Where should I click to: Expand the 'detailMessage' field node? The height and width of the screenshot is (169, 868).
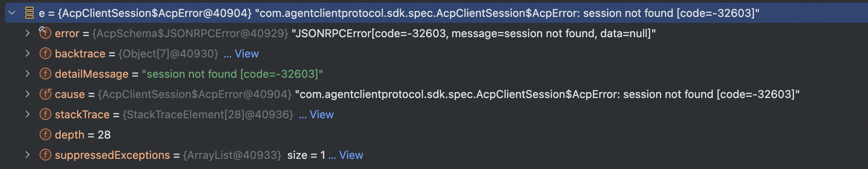coord(27,74)
